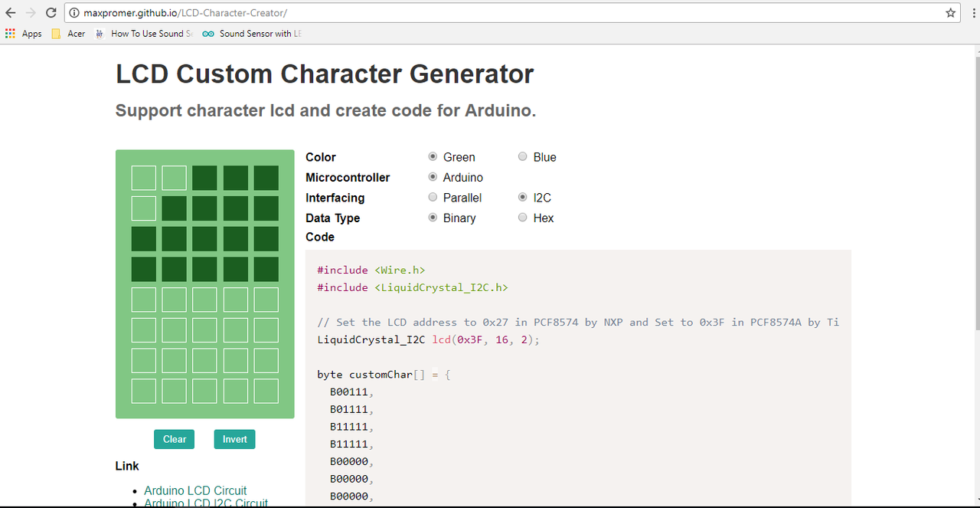Click the browser back arrow
The width and height of the screenshot is (980, 508).
[x=11, y=13]
